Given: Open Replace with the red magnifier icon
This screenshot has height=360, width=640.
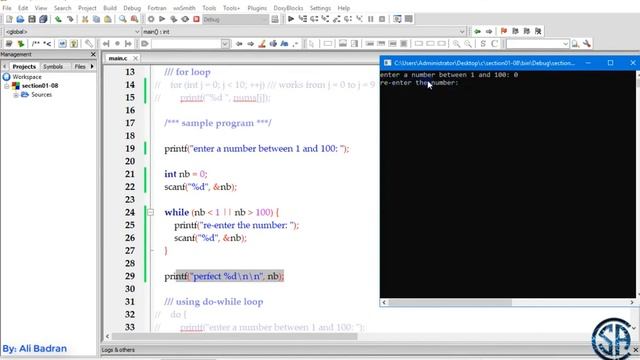Looking at the screenshot, I should tap(134, 19).
